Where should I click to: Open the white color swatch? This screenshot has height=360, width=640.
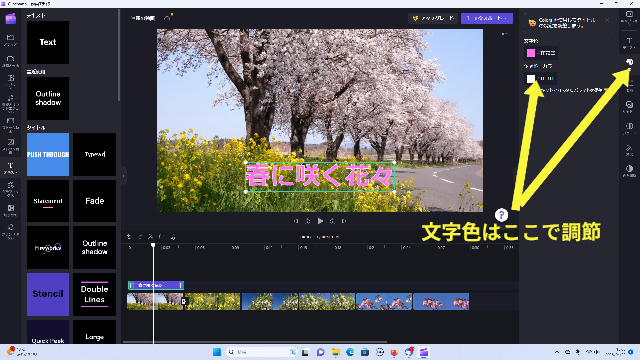pos(531,78)
